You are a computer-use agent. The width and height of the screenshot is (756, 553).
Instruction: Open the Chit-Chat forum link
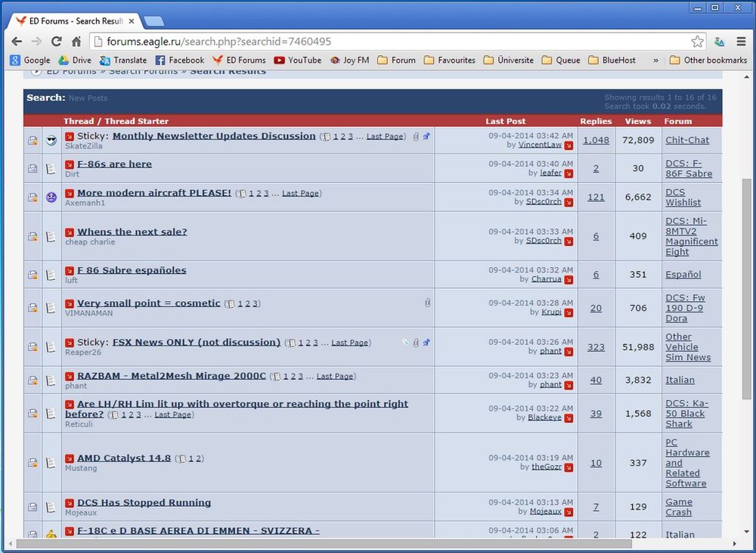[687, 140]
